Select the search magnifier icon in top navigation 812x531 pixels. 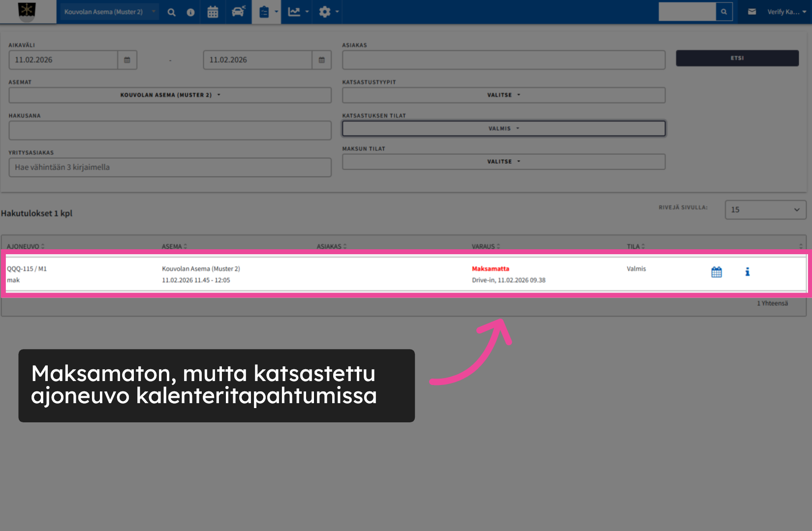coord(171,12)
